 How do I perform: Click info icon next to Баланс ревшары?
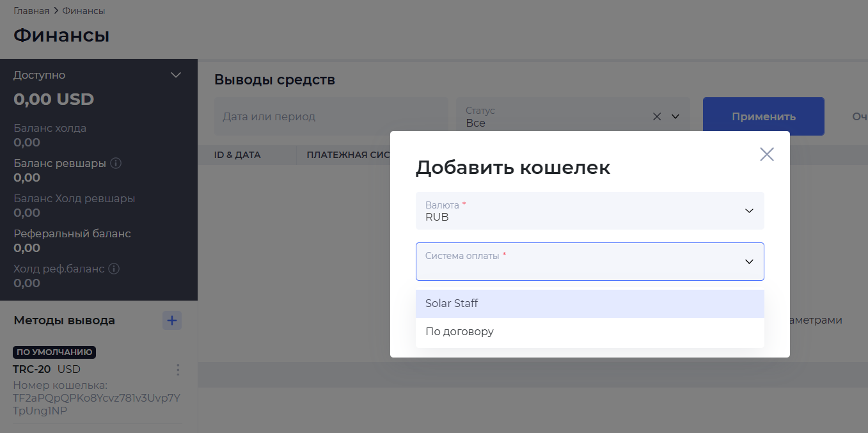[116, 163]
